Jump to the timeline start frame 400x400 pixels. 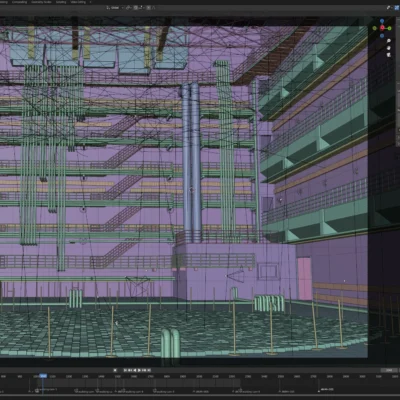[125, 370]
